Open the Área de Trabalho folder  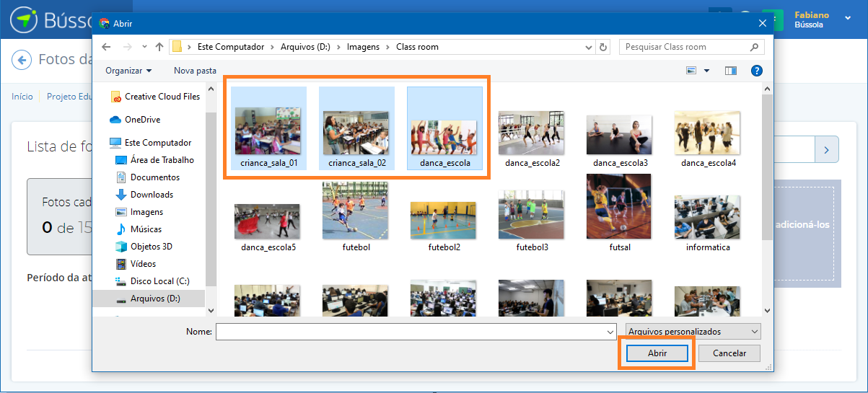click(154, 160)
